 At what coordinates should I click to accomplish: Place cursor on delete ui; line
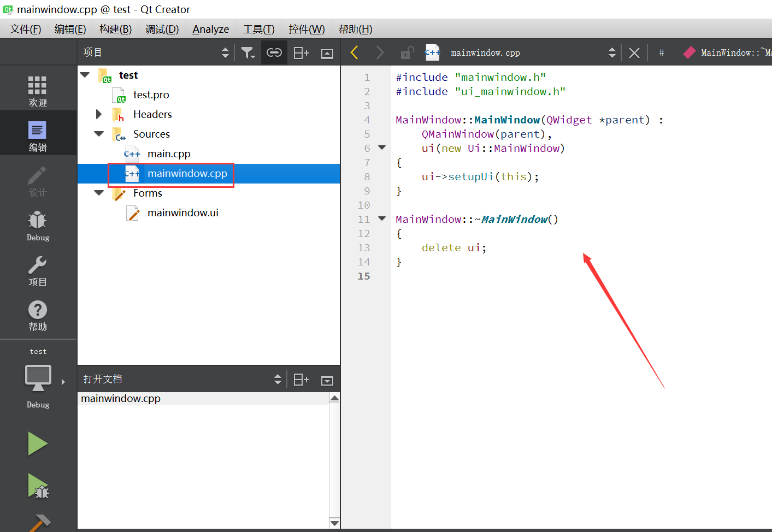(454, 248)
